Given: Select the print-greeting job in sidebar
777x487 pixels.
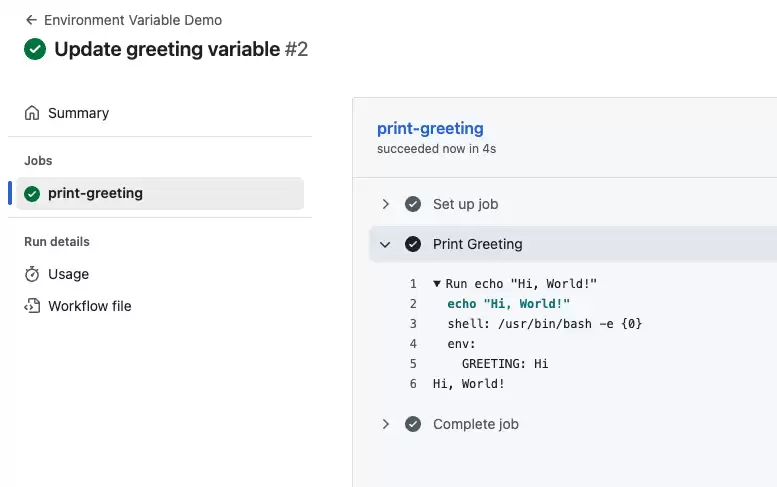Looking at the screenshot, I should [160, 194].
